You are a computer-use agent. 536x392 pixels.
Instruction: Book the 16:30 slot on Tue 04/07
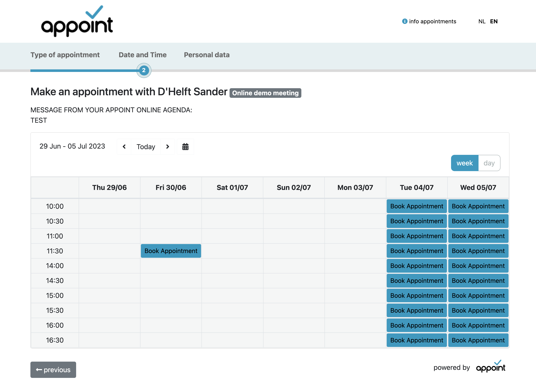click(417, 340)
